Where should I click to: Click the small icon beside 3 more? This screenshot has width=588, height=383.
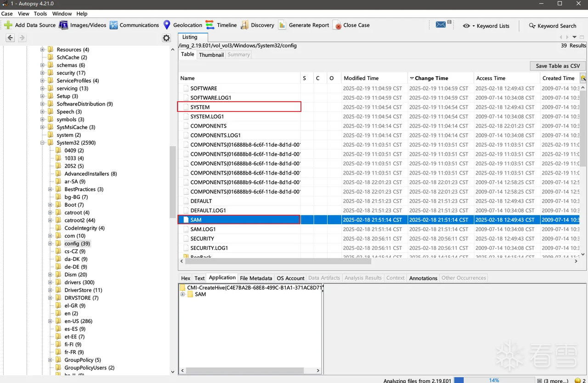pyautogui.click(x=539, y=380)
